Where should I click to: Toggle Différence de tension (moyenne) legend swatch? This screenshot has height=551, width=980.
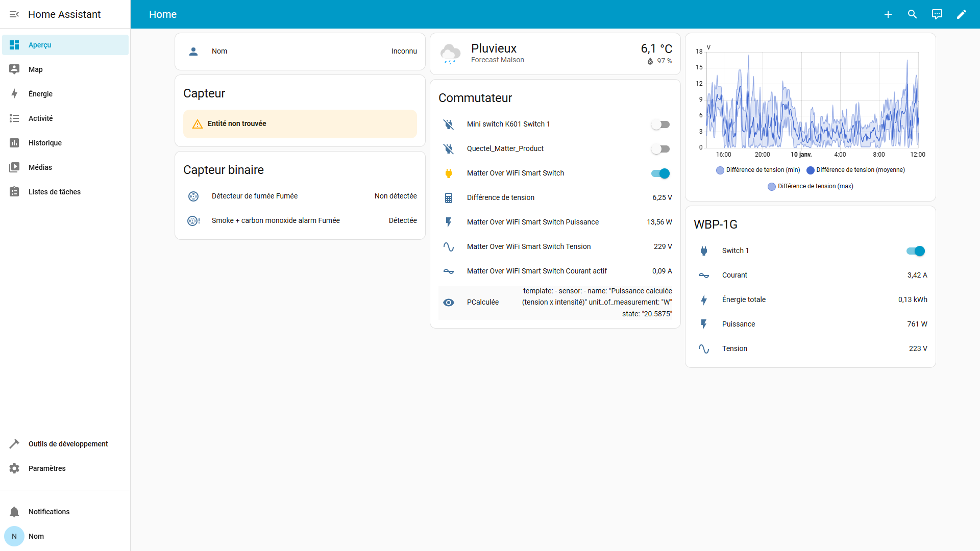[811, 170]
